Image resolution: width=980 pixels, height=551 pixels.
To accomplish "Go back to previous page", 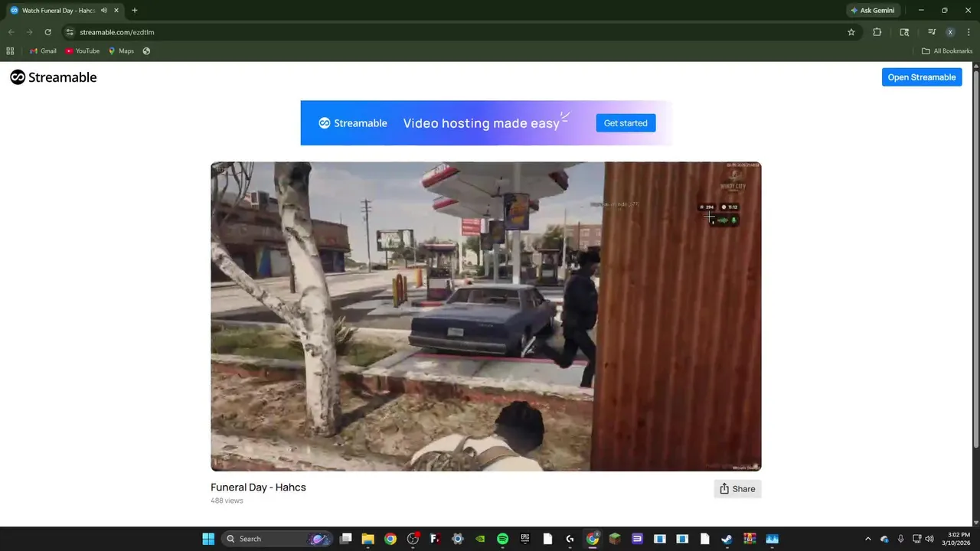I will [11, 32].
